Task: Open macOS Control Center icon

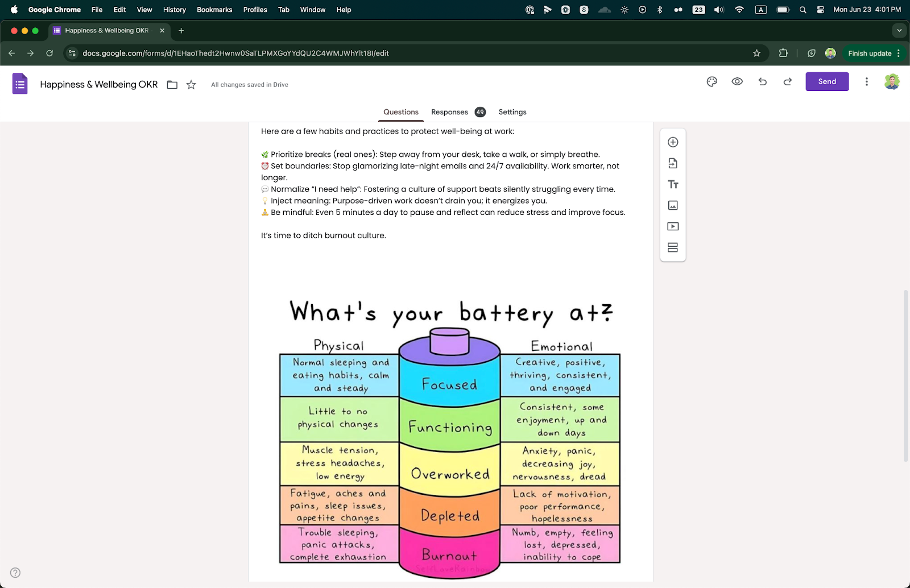Action: pos(820,10)
